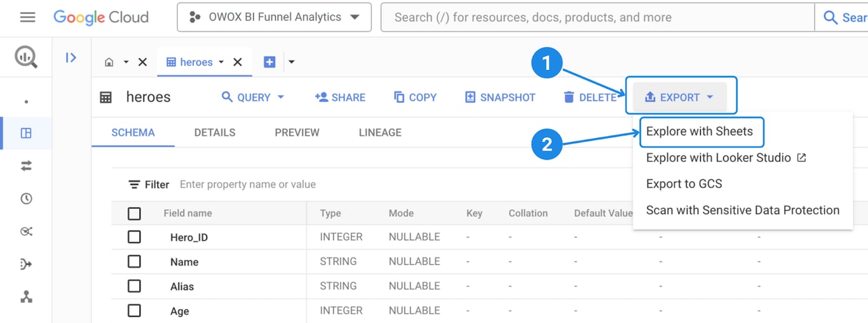Check the Name field checkbox
Image resolution: width=868 pixels, height=323 pixels.
tap(134, 261)
